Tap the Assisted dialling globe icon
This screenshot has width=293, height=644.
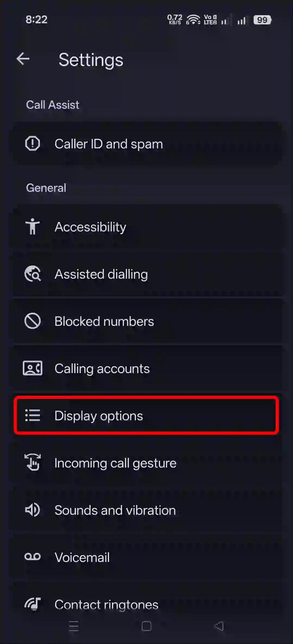[x=32, y=274]
